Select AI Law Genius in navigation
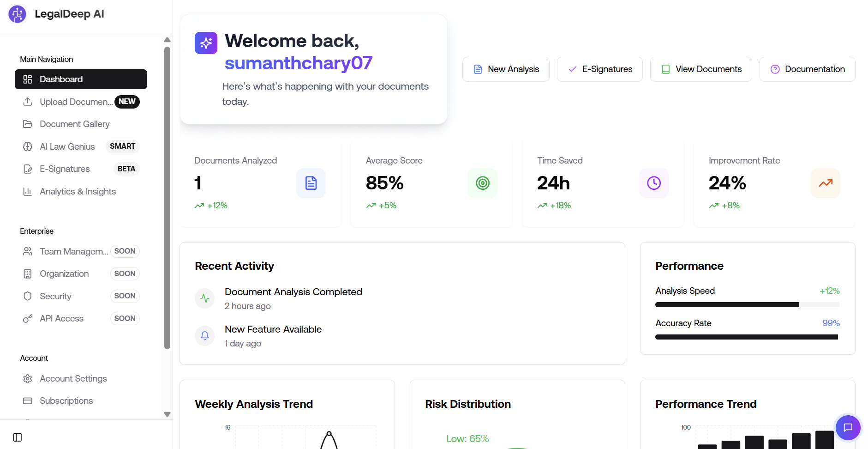Image resolution: width=868 pixels, height=449 pixels. click(67, 146)
